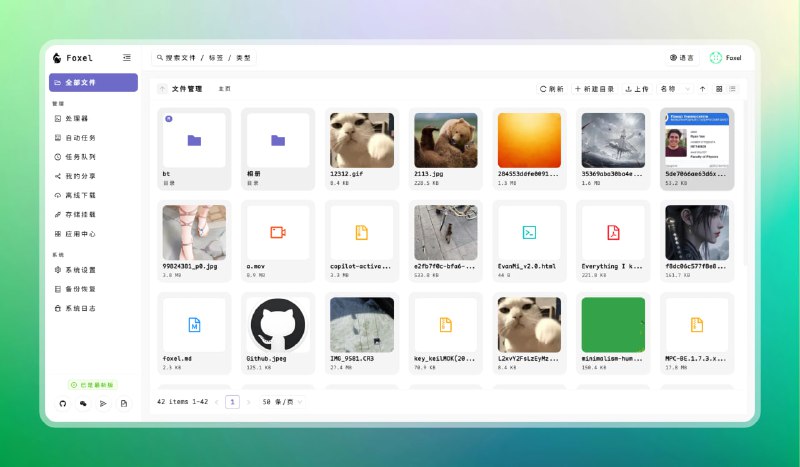The height and width of the screenshot is (467, 800).
Task: Open 系统设置 in the sidebar
Action: [80, 270]
